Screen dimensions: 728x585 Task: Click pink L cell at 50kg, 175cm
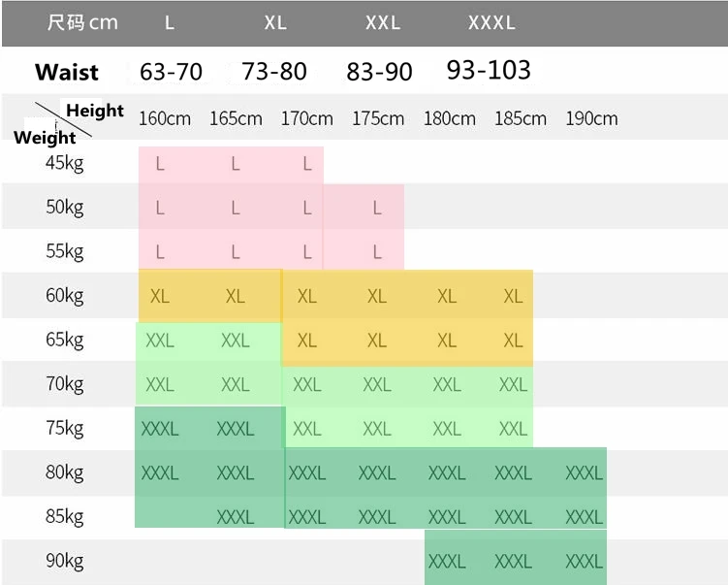pos(377,208)
